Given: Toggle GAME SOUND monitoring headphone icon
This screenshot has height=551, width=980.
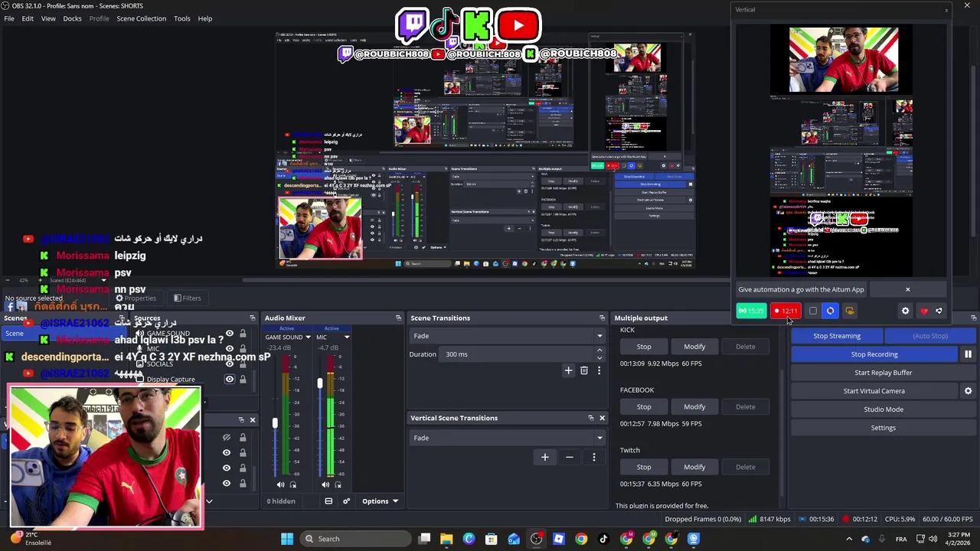Looking at the screenshot, I should pos(293,484).
